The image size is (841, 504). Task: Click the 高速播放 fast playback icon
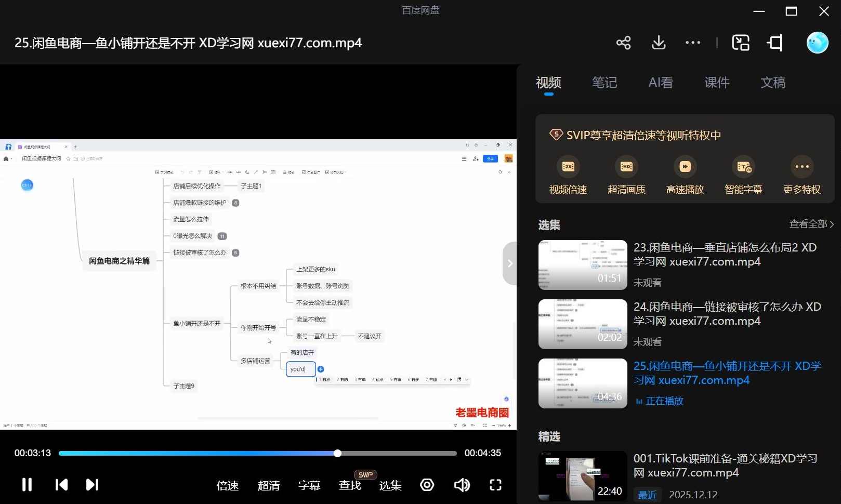click(685, 166)
